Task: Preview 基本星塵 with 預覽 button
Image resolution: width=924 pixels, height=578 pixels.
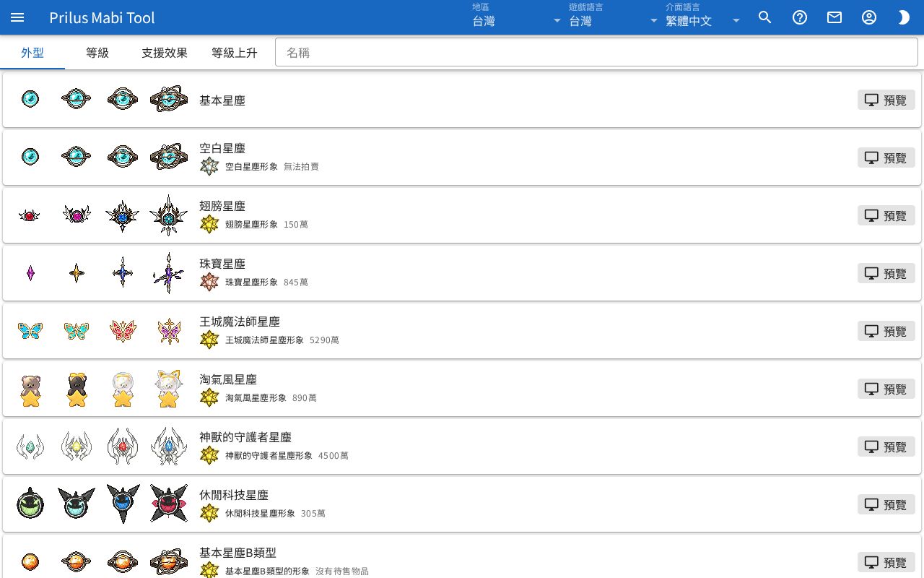Action: point(886,100)
